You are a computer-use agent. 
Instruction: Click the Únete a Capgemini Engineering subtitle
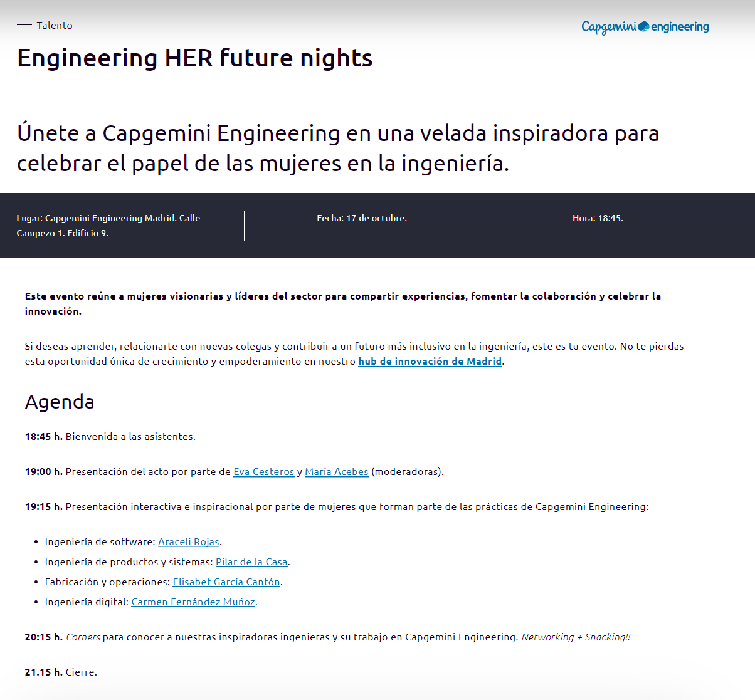point(338,149)
